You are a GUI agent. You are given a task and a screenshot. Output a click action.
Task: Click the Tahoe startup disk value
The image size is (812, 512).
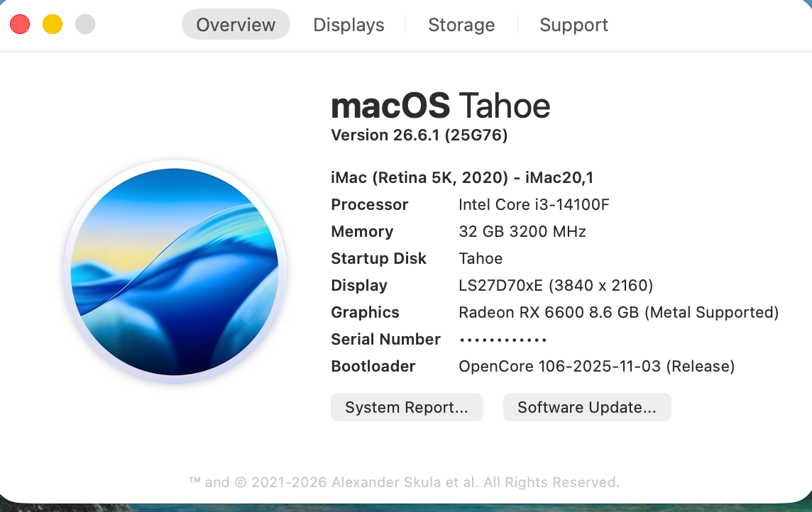(x=481, y=258)
